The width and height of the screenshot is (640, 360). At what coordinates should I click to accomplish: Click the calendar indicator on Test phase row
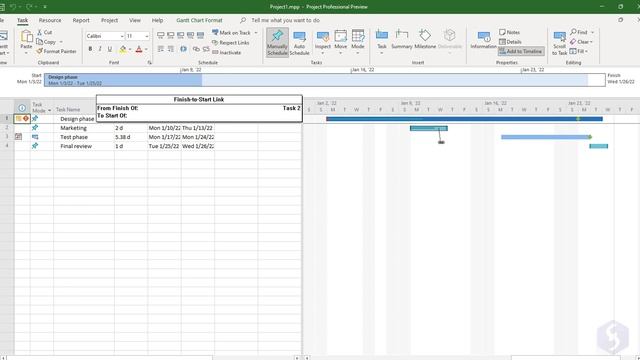[x=18, y=137]
